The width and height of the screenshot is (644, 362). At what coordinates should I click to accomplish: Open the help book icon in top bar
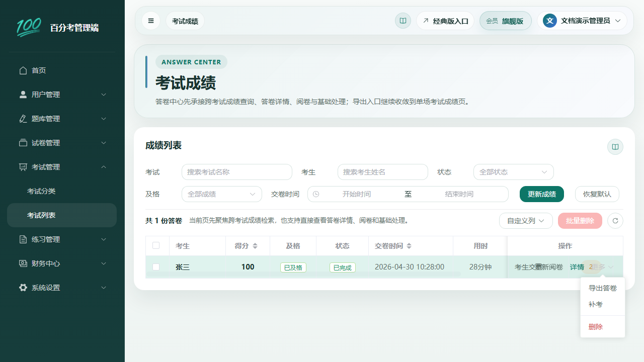403,21
